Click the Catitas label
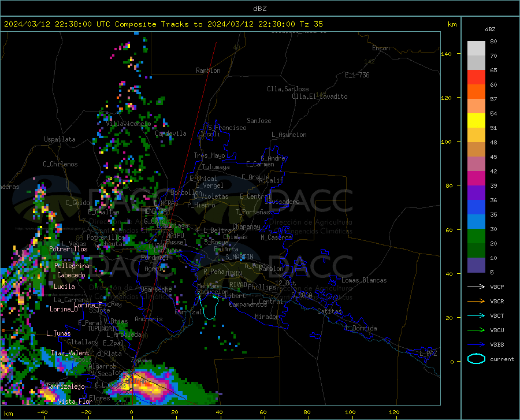Image resolution: width=520 pixels, height=420 pixels. pyautogui.click(x=329, y=311)
